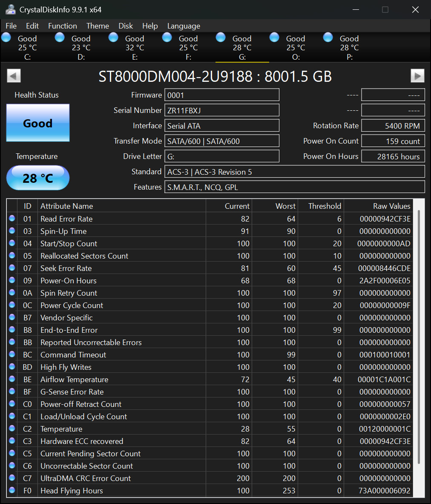Click status dot for Power-On Hours row
The image size is (431, 504).
12,280
